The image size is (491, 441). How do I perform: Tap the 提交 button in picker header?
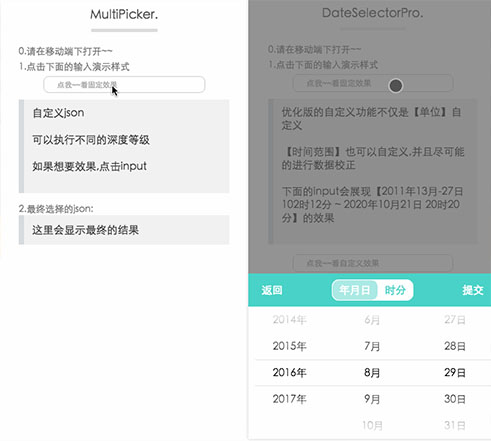[473, 290]
